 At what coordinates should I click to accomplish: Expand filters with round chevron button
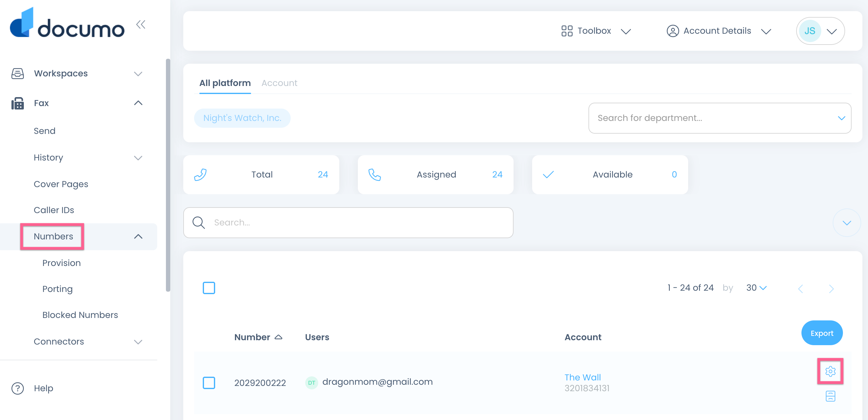pyautogui.click(x=846, y=223)
